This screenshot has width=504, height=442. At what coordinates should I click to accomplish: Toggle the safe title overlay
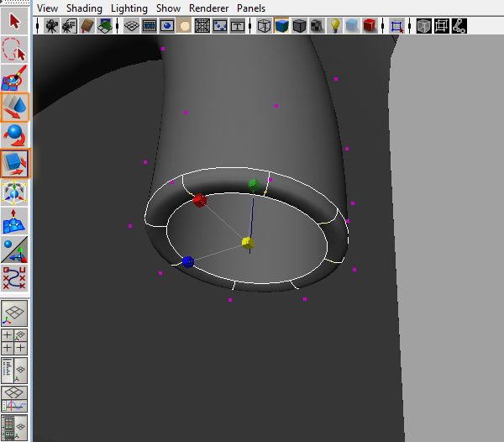click(238, 26)
